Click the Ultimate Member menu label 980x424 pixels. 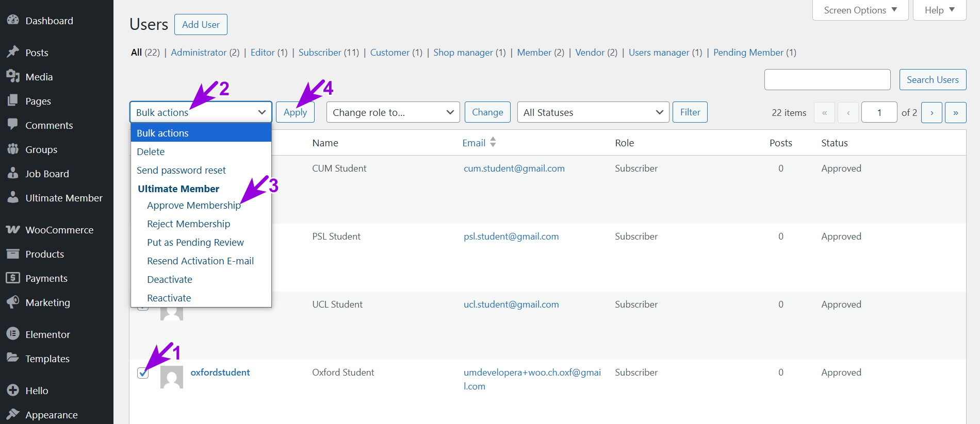64,198
